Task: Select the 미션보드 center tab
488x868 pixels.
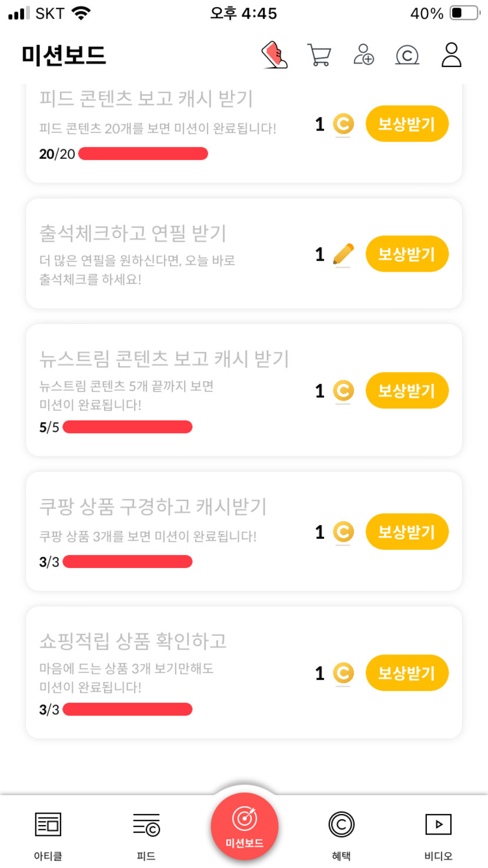Action: (245, 826)
